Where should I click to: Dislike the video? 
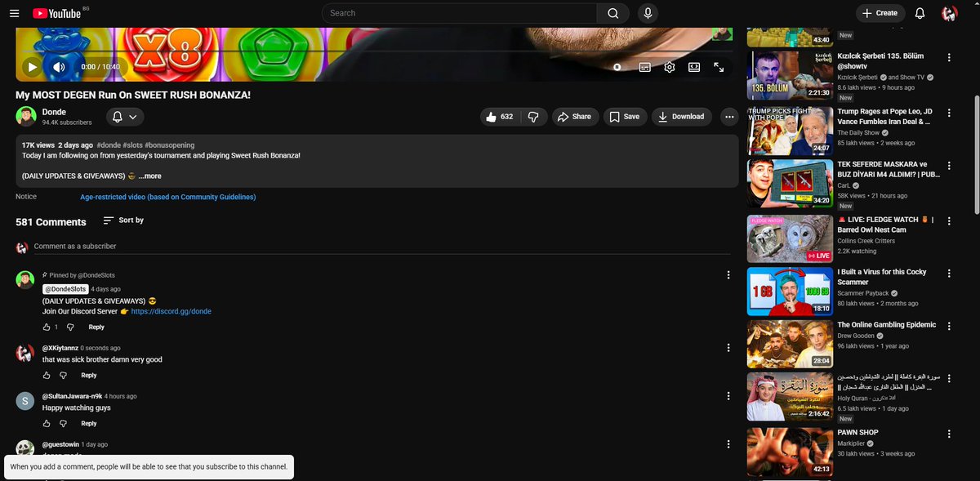click(x=533, y=117)
